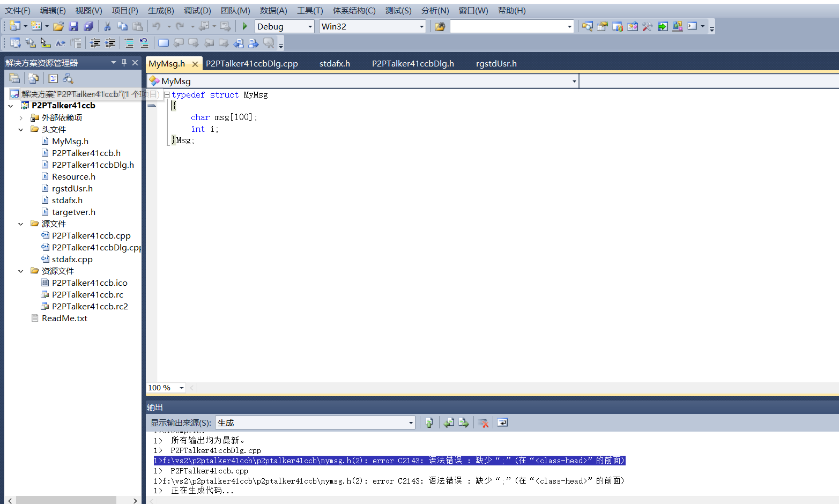The height and width of the screenshot is (504, 839).
Task: Open Solution Explorer from toolbar icon
Action: (588, 26)
